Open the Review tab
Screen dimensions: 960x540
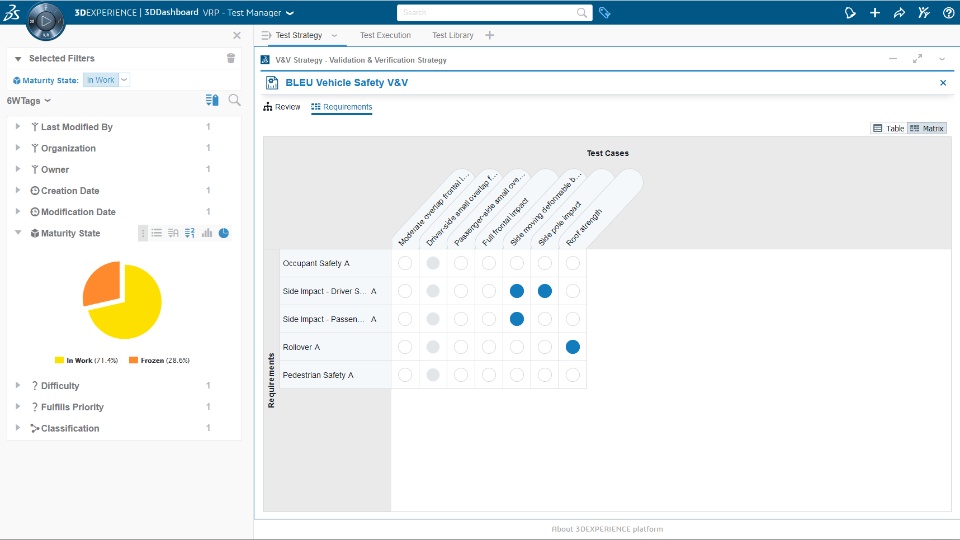pos(282,107)
